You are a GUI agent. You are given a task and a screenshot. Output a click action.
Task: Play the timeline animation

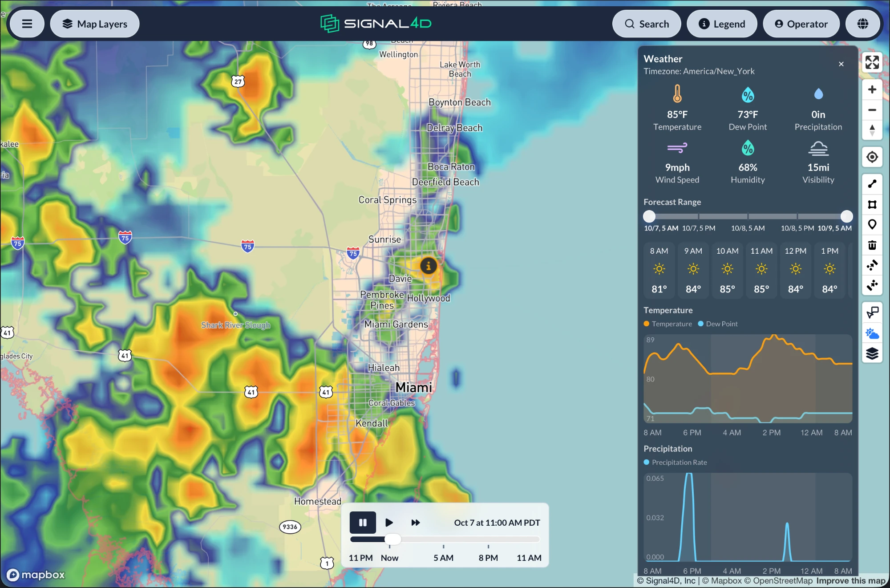click(x=389, y=523)
